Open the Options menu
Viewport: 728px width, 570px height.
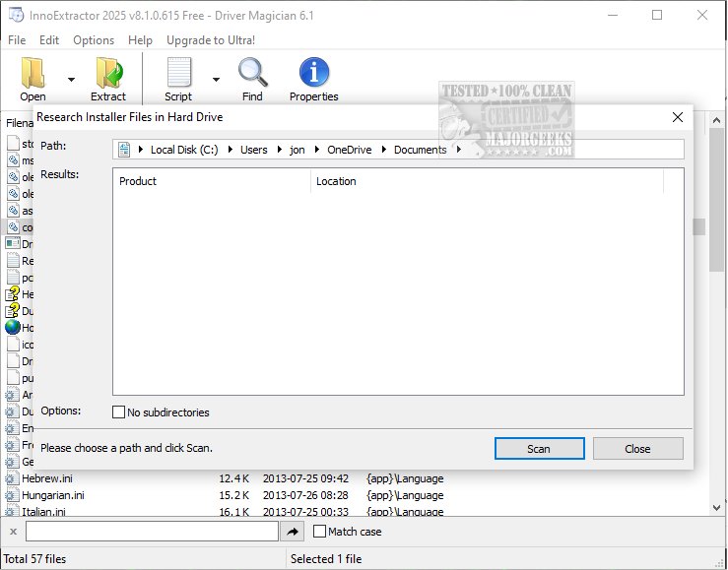point(94,40)
